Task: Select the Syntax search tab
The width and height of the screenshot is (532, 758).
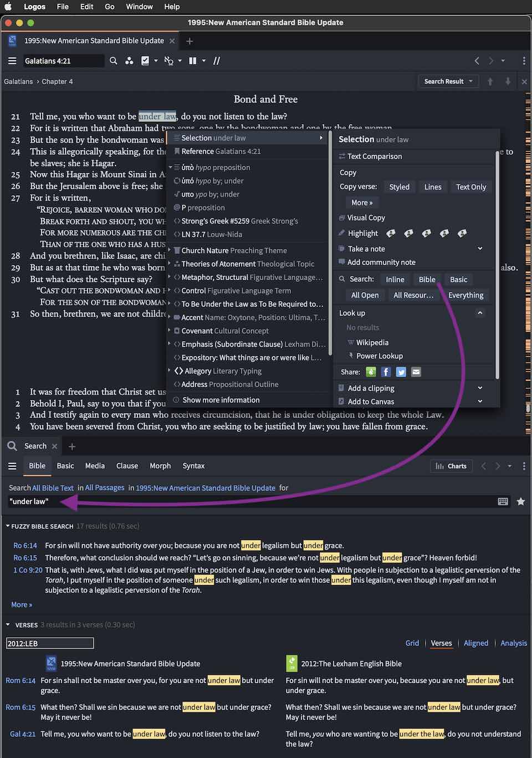Action: [193, 466]
